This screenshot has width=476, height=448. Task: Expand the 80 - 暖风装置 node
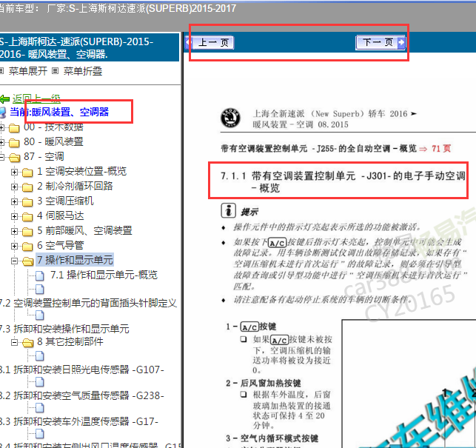point(1,142)
